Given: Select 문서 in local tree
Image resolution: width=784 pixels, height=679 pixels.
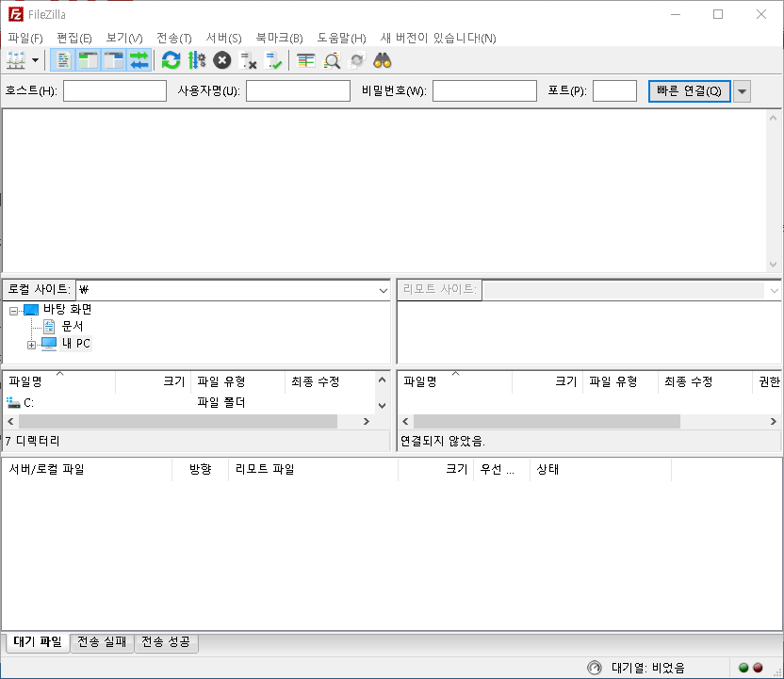Looking at the screenshot, I should pos(72,326).
